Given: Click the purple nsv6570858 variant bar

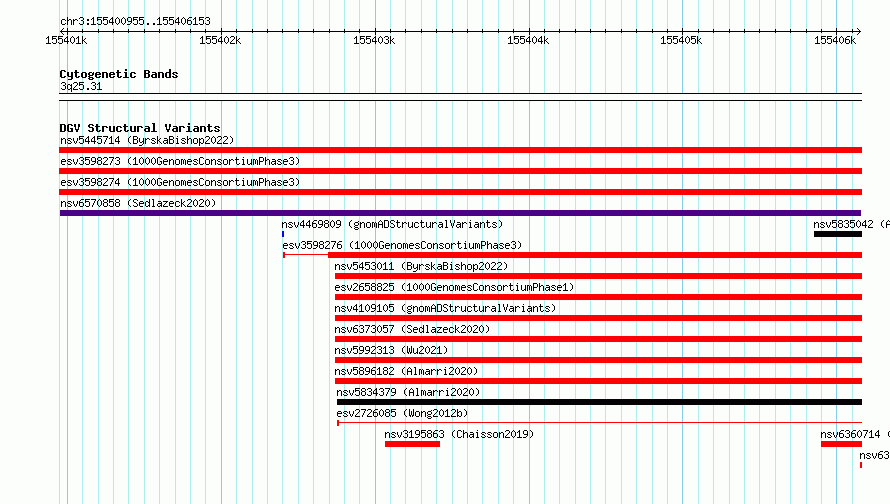Looking at the screenshot, I should [460, 213].
